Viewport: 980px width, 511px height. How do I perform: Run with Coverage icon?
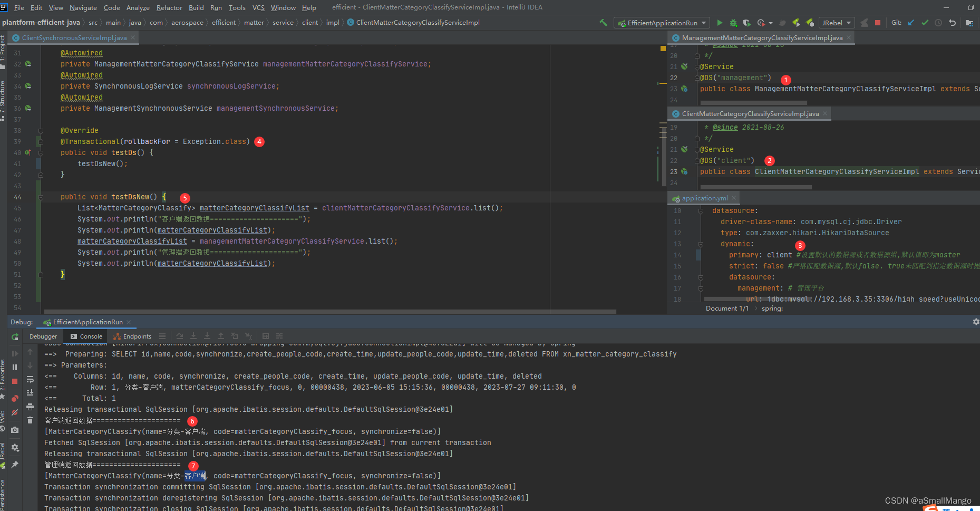click(x=747, y=23)
